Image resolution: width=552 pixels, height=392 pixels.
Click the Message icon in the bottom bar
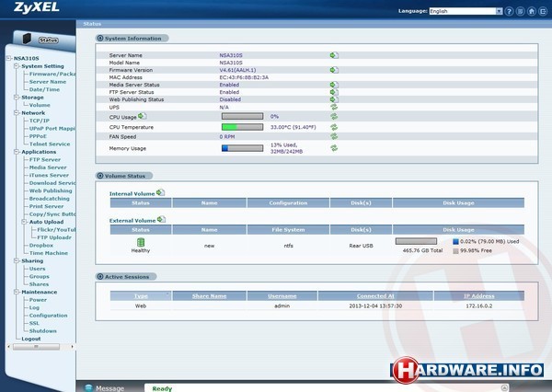[88, 387]
